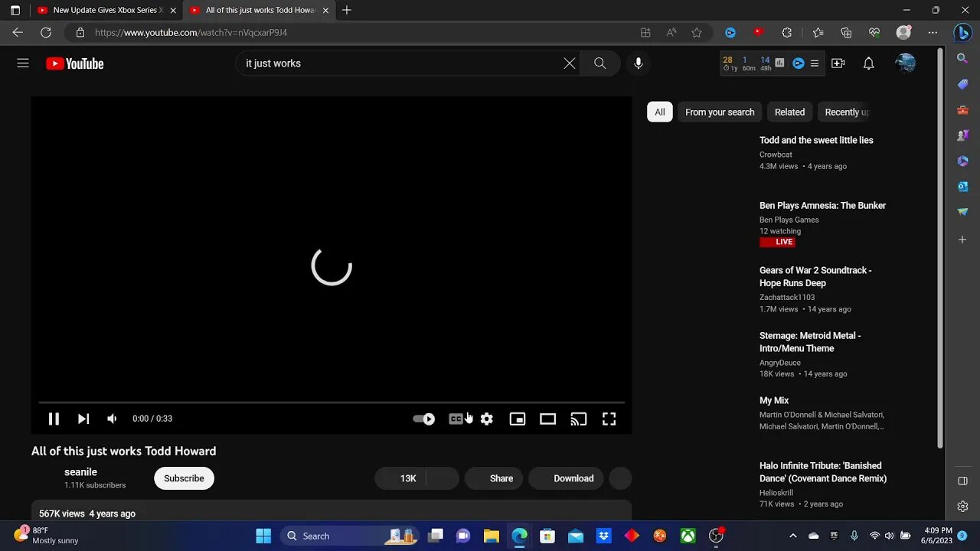
Task: Show hidden system tray icons
Action: click(792, 536)
